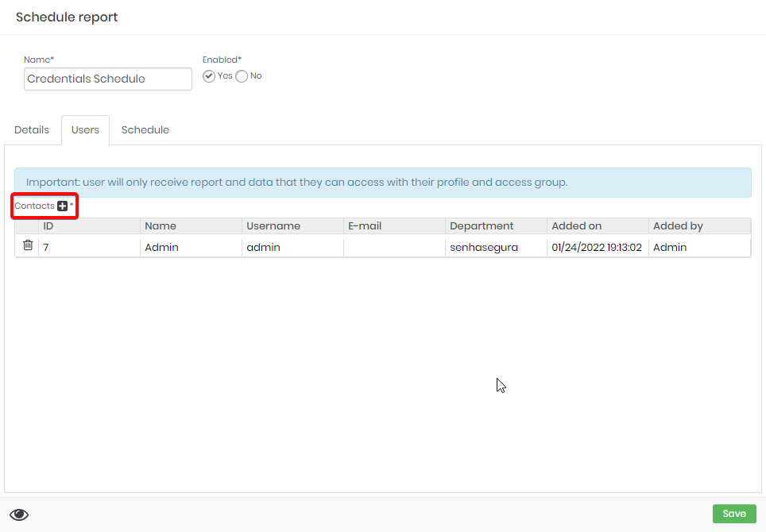Click the E-mail column header

coord(394,226)
